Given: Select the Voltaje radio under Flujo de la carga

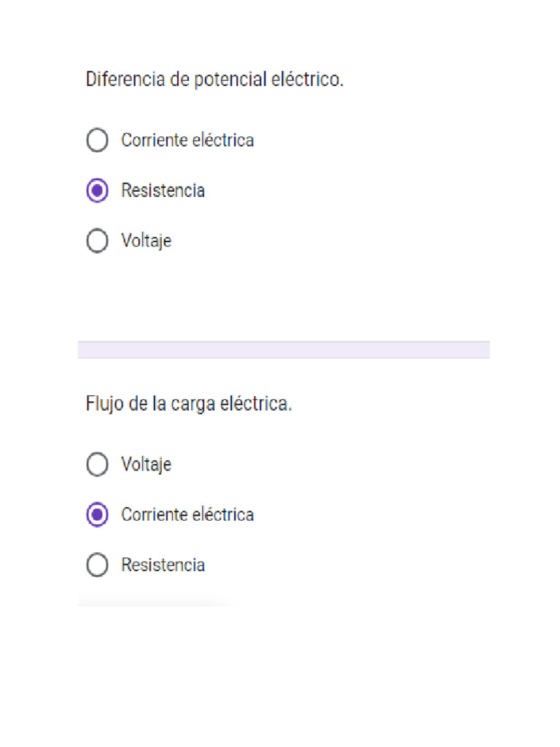Looking at the screenshot, I should tap(97, 464).
